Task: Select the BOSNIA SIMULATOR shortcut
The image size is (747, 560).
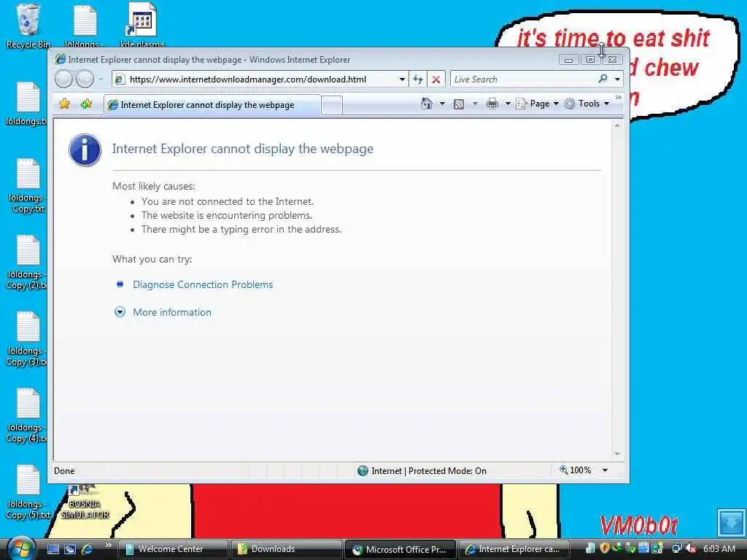Action: point(85,502)
